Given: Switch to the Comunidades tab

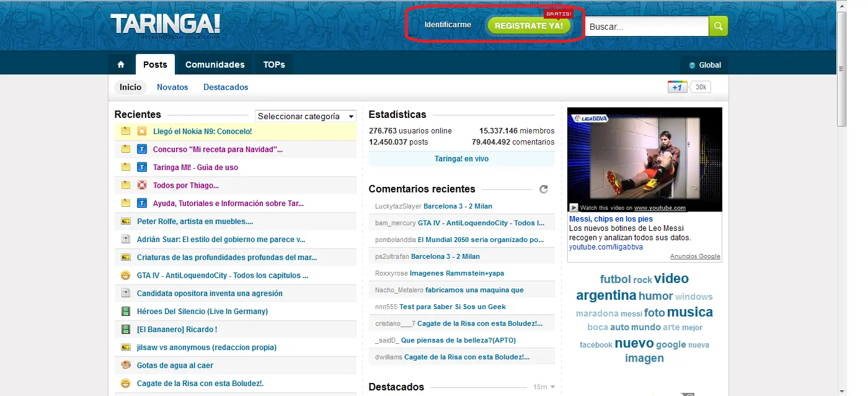Looking at the screenshot, I should click(215, 65).
